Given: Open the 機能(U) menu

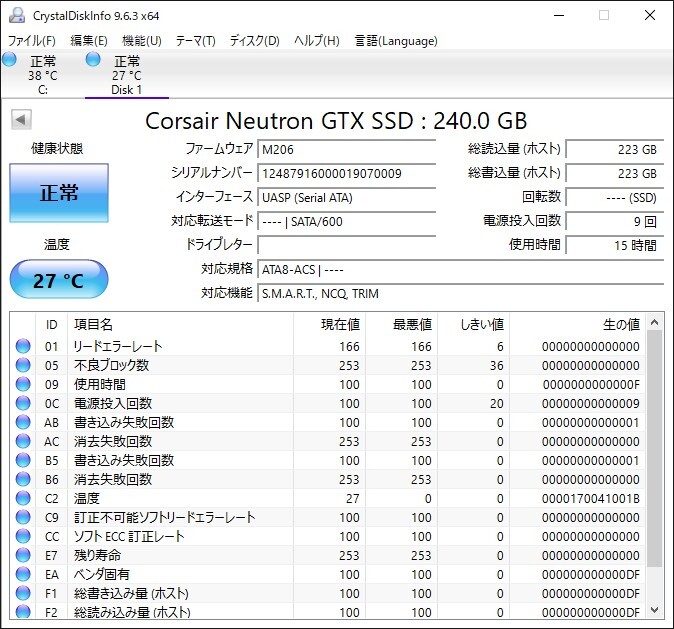Looking at the screenshot, I should point(142,41).
